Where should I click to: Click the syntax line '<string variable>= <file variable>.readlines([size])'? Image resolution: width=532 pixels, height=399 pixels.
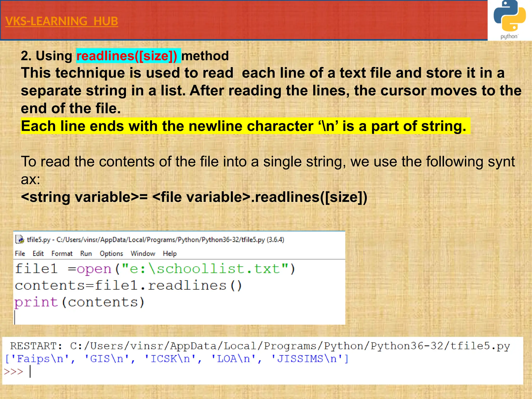tap(194, 197)
